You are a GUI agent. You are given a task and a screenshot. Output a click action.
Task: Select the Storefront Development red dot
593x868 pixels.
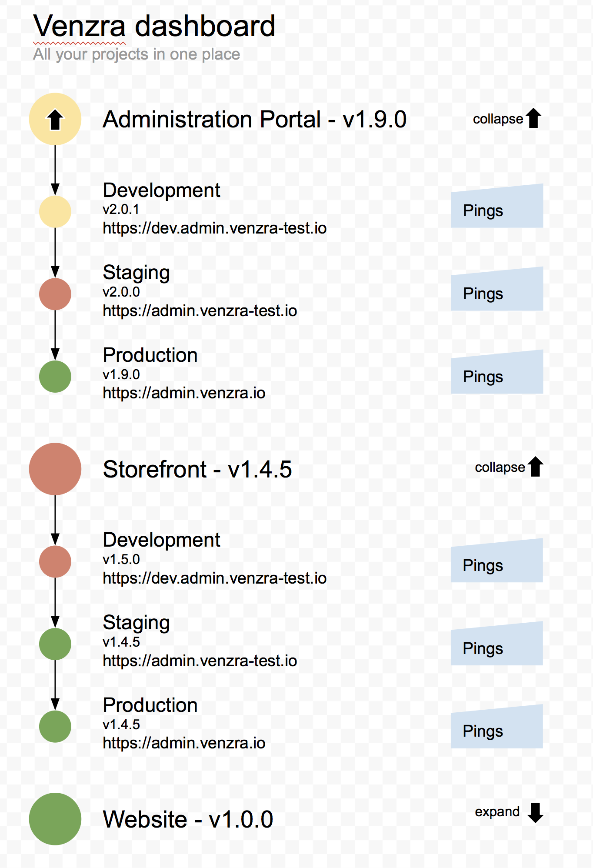(x=55, y=561)
